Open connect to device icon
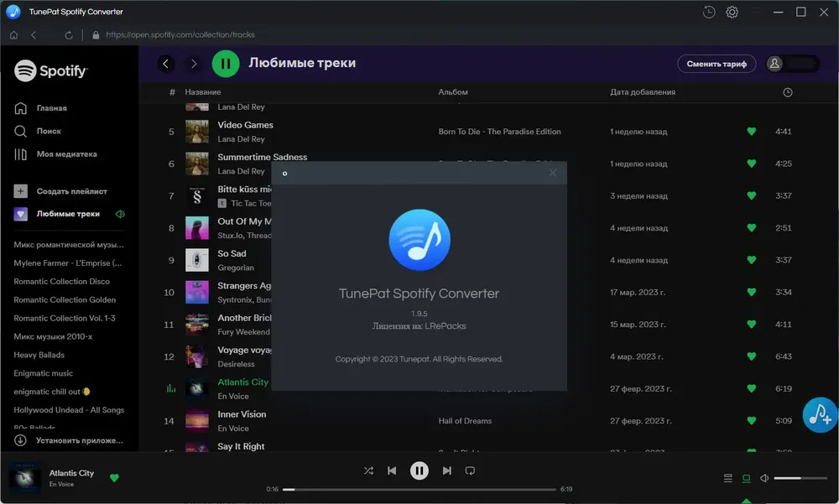This screenshot has height=504, width=839. pyautogui.click(x=746, y=478)
